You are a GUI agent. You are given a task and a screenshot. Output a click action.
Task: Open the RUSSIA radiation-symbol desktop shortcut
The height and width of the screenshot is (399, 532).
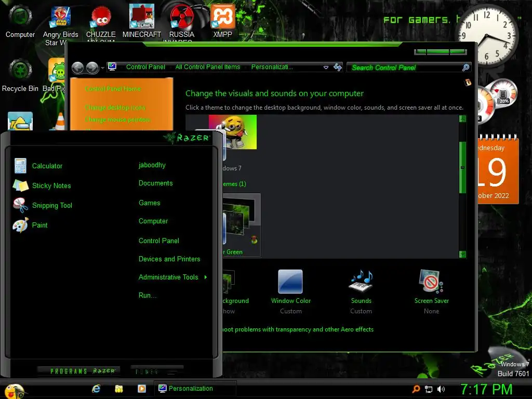pos(182,22)
